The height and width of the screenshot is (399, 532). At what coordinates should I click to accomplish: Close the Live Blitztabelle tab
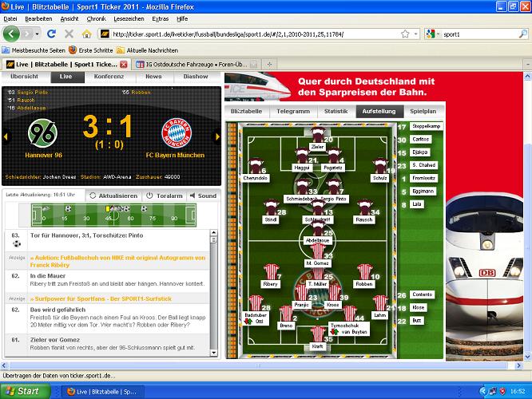(x=124, y=64)
